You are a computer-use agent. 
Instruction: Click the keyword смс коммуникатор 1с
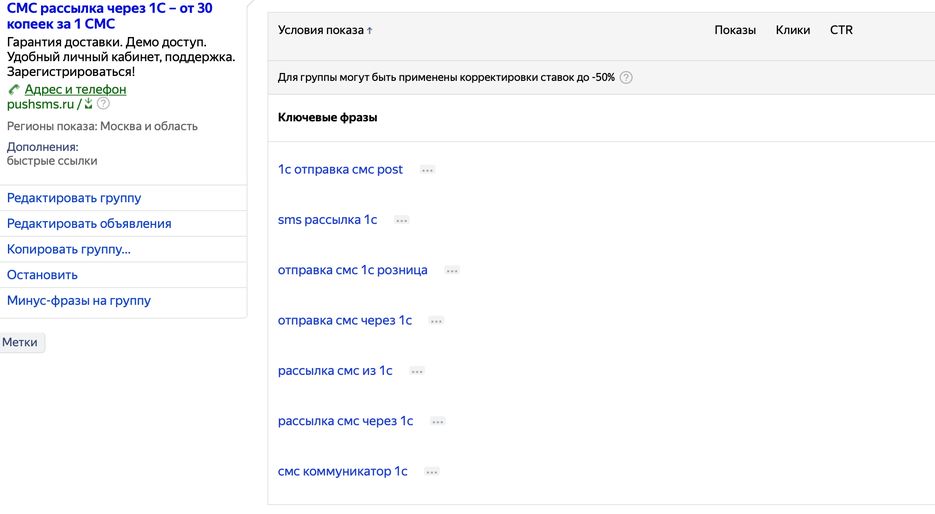pos(342,471)
